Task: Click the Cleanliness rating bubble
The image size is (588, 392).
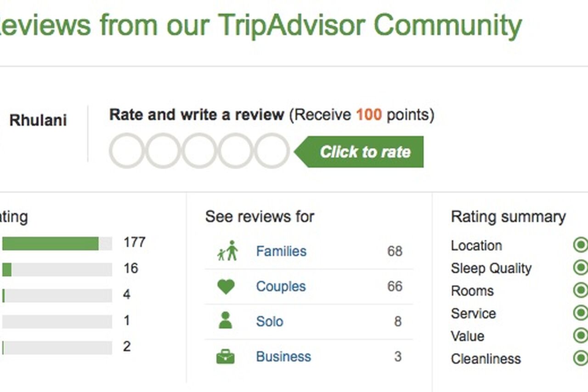Action: click(x=581, y=359)
